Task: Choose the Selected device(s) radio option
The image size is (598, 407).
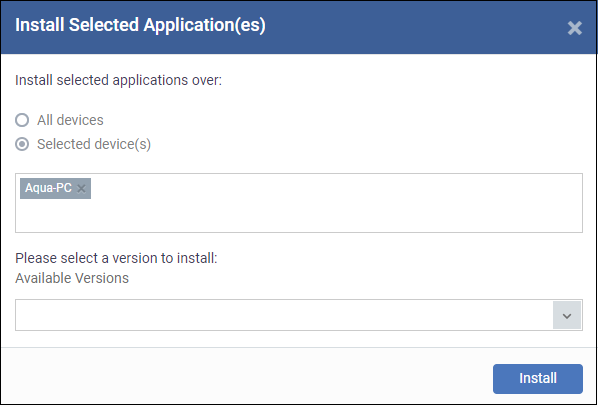Action: coord(22,144)
